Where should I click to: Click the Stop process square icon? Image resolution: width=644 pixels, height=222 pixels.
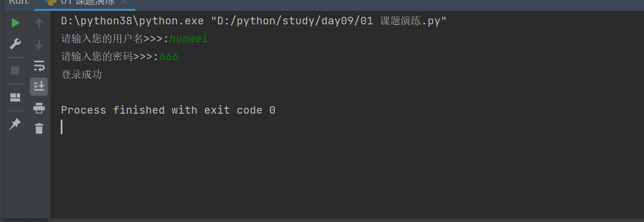(15, 70)
